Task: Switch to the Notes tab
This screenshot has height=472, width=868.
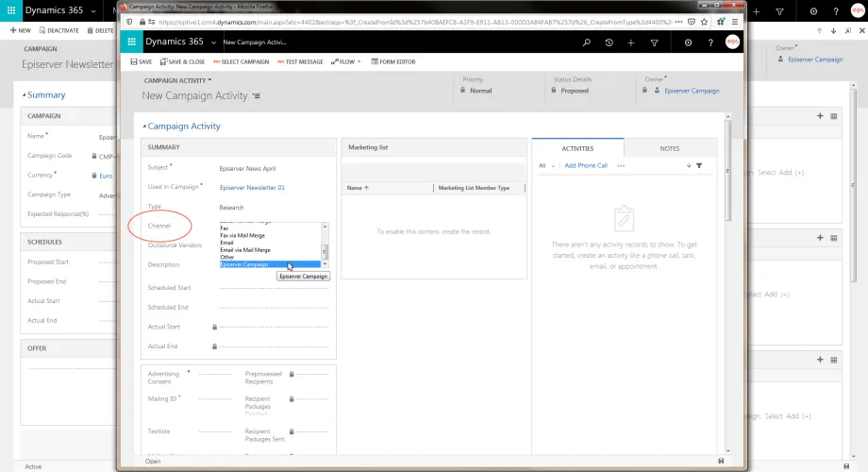Action: click(669, 148)
